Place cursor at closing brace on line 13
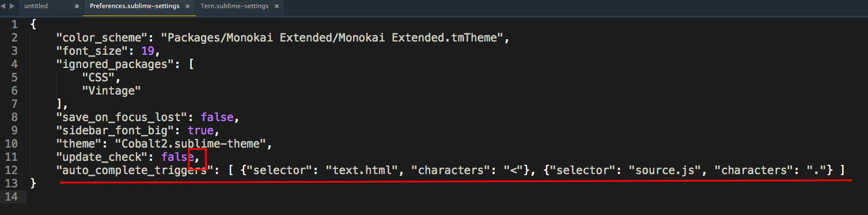The image size is (868, 215). coord(33,183)
